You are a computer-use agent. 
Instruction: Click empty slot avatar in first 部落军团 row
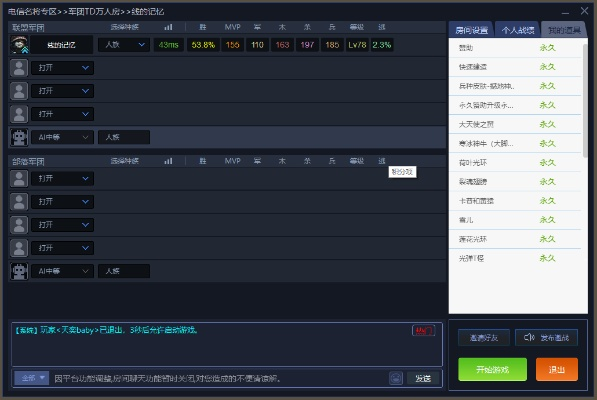click(19, 178)
